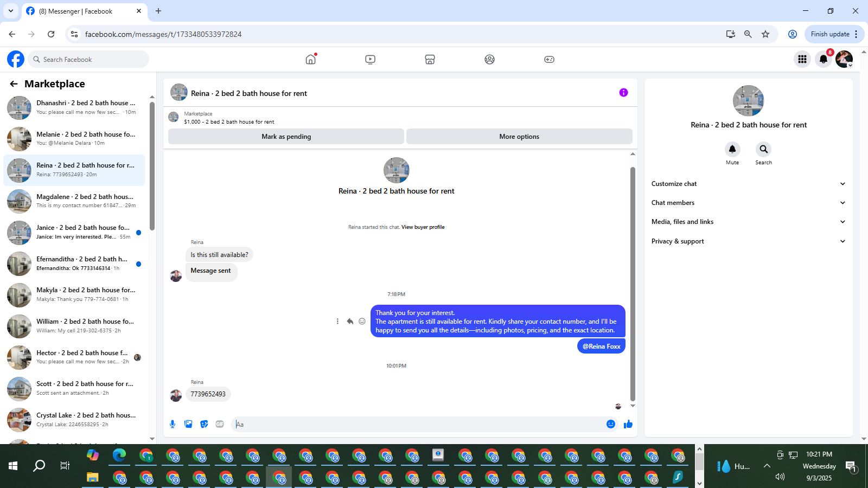The width and height of the screenshot is (868, 488).
Task: Click More options button
Action: coord(519,137)
